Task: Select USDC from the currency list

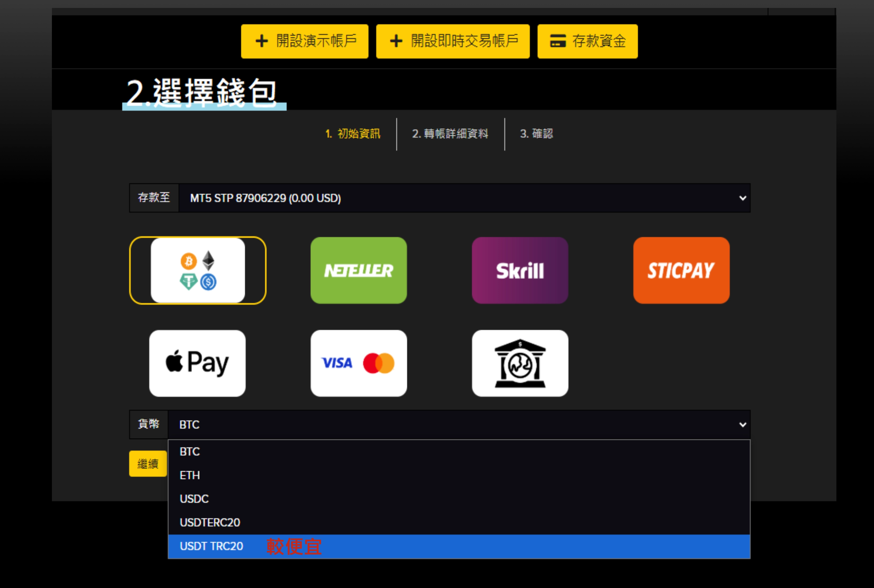Action: (x=459, y=499)
